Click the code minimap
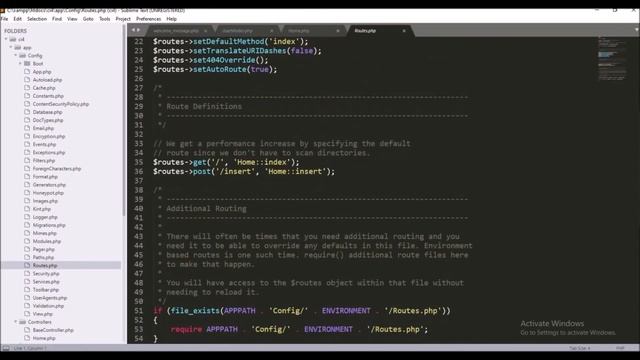640x360 pixels. 612,58
